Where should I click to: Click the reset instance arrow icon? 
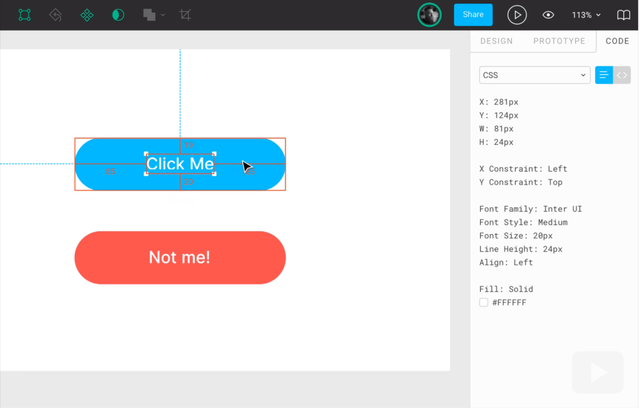pyautogui.click(x=56, y=15)
